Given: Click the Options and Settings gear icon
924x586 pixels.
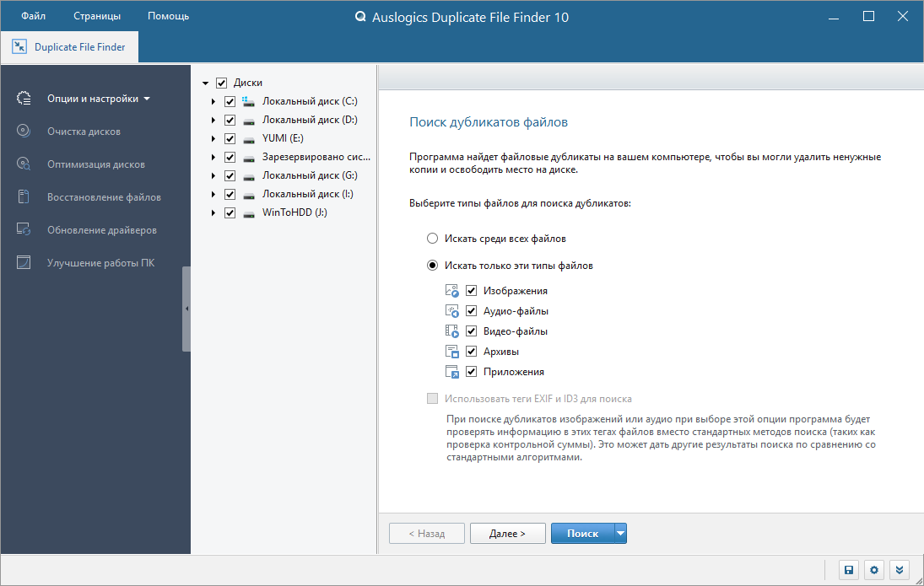Looking at the screenshot, I should (x=24, y=99).
